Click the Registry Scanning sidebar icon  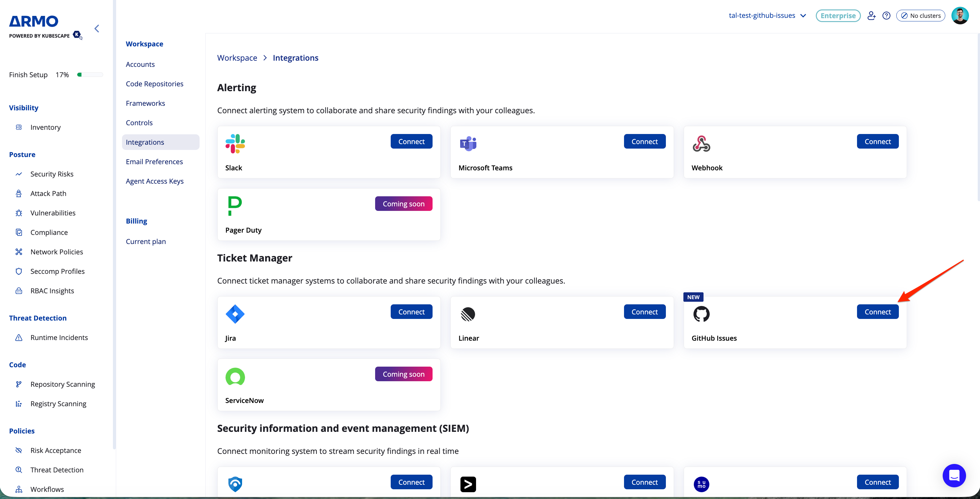coord(18,404)
